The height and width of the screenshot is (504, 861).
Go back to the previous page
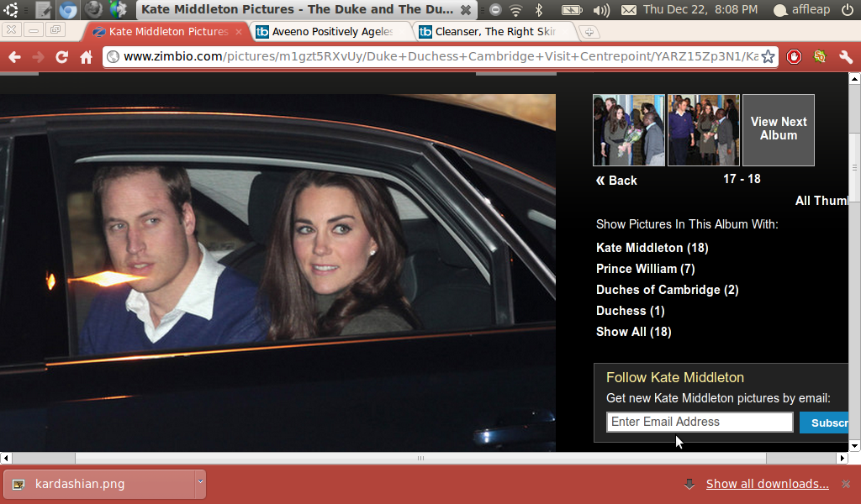coord(15,57)
